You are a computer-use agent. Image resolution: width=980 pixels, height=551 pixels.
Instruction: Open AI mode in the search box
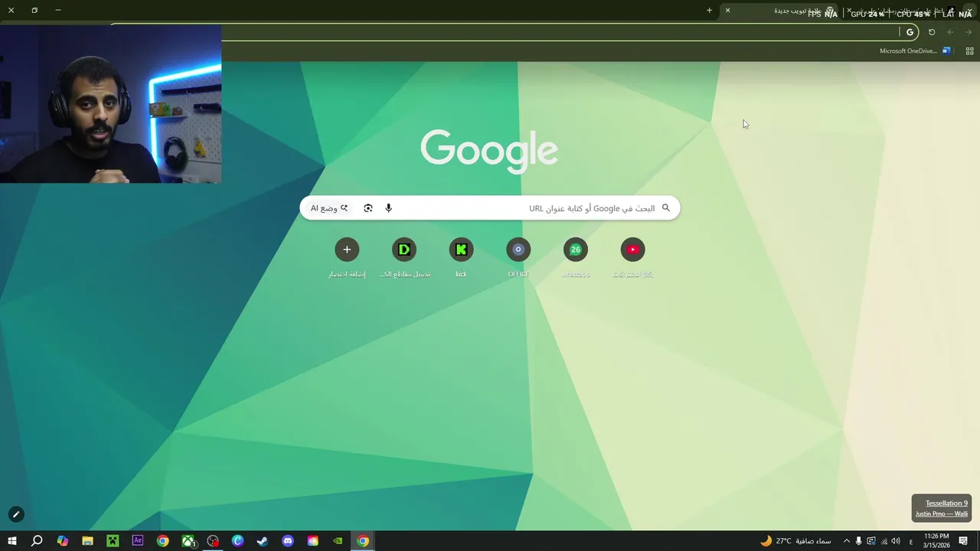[x=329, y=208]
